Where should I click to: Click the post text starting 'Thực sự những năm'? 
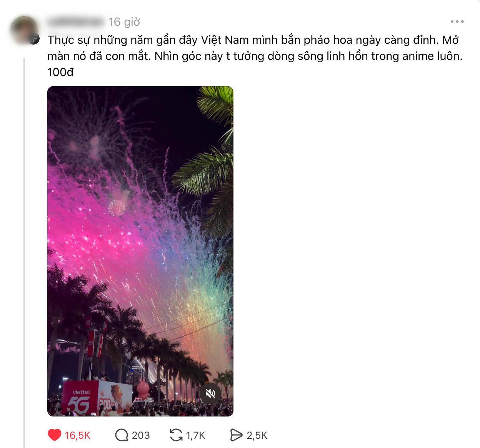255,48
